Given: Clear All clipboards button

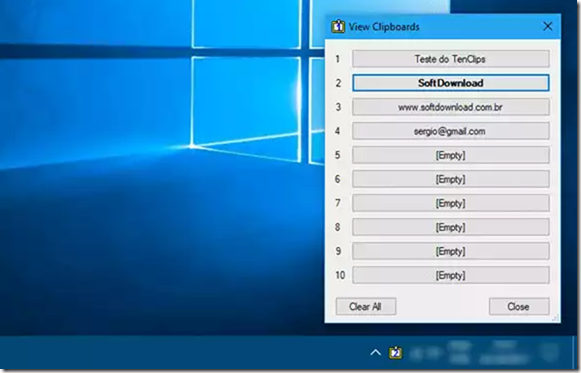Looking at the screenshot, I should coord(366,306).
